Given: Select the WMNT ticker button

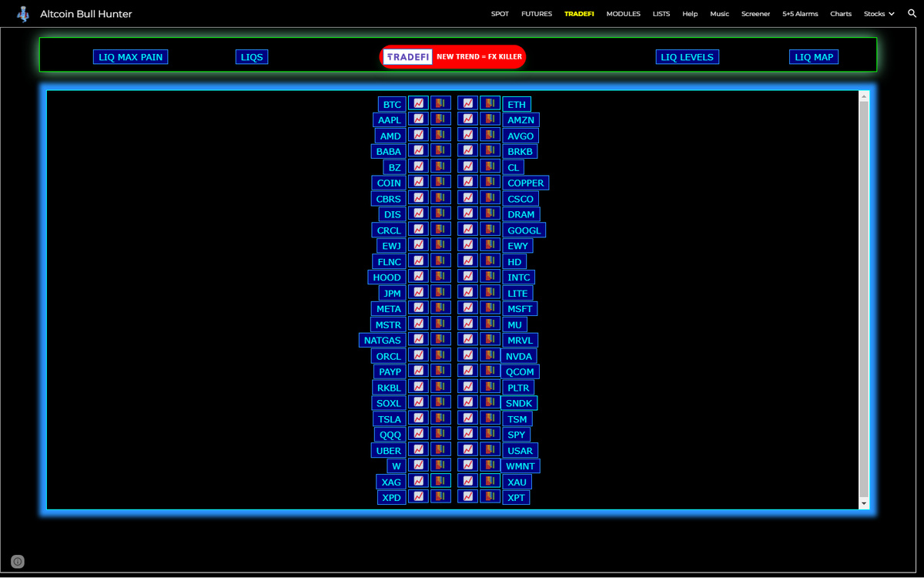Looking at the screenshot, I should point(520,466).
